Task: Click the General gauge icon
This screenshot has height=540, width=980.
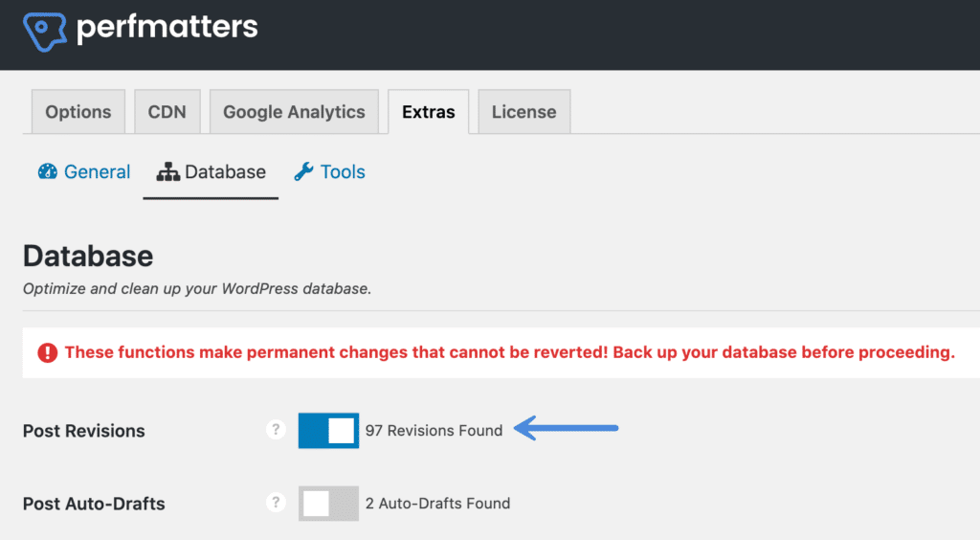Action: (48, 171)
